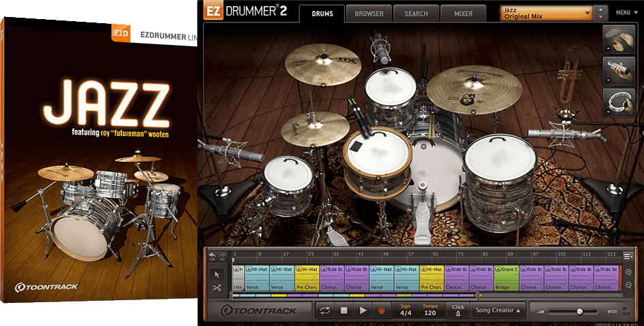This screenshot has width=644, height=326.
Task: Click the MIDI label indicator
Action: pyautogui.click(x=612, y=312)
